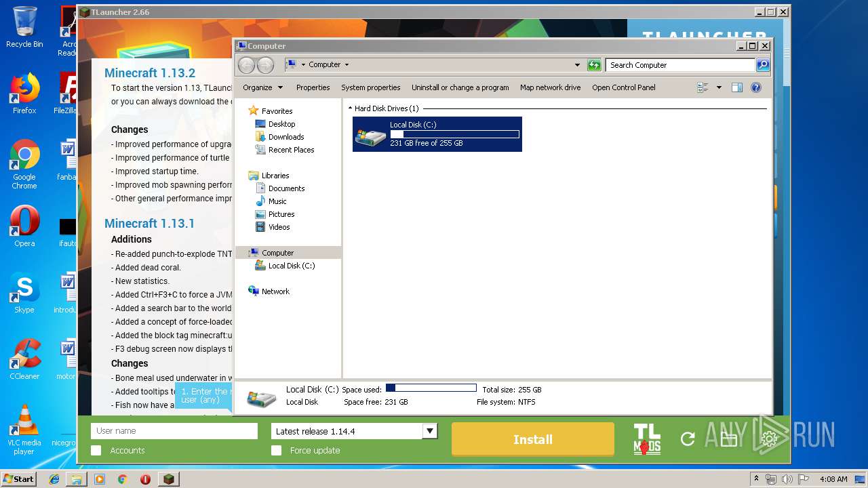Open the TLauncher settings gear
The width and height of the screenshot is (868, 488).
(x=769, y=439)
